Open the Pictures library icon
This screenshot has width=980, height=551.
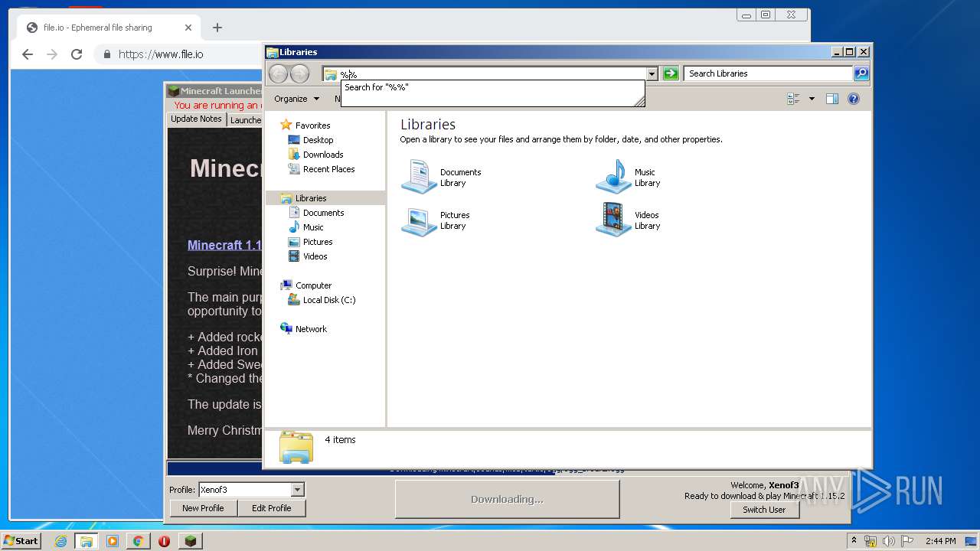point(419,220)
